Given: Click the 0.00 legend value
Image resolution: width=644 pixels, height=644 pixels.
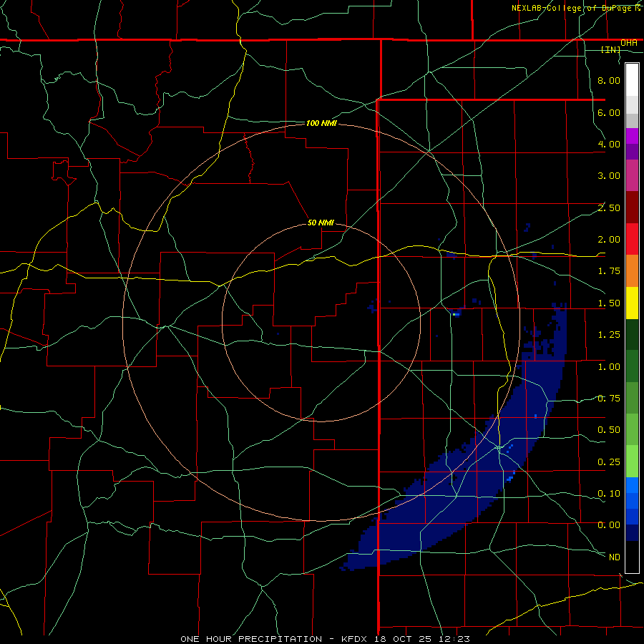Looking at the screenshot, I should click(609, 525).
